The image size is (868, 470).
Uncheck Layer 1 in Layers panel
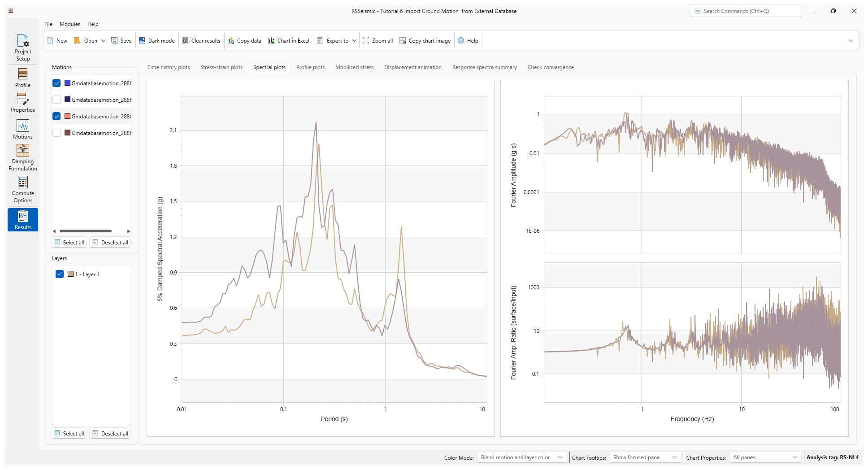[60, 274]
